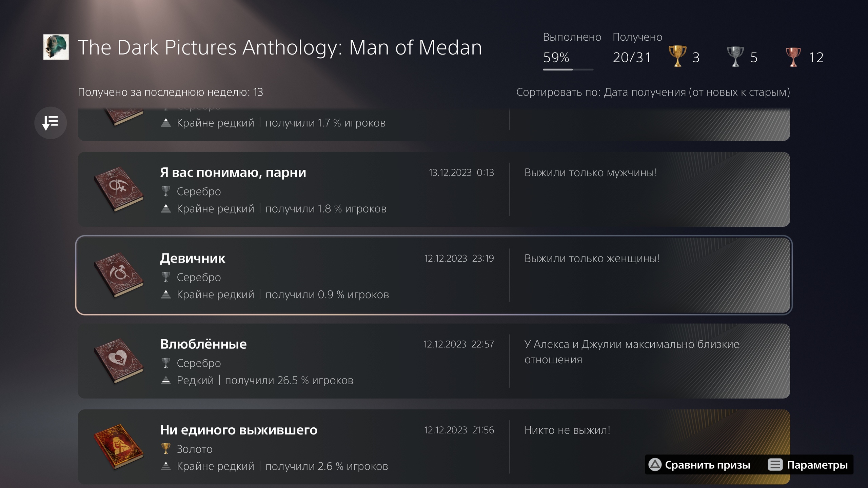
Task: Click the bronze trophy count icon
Action: pos(793,57)
